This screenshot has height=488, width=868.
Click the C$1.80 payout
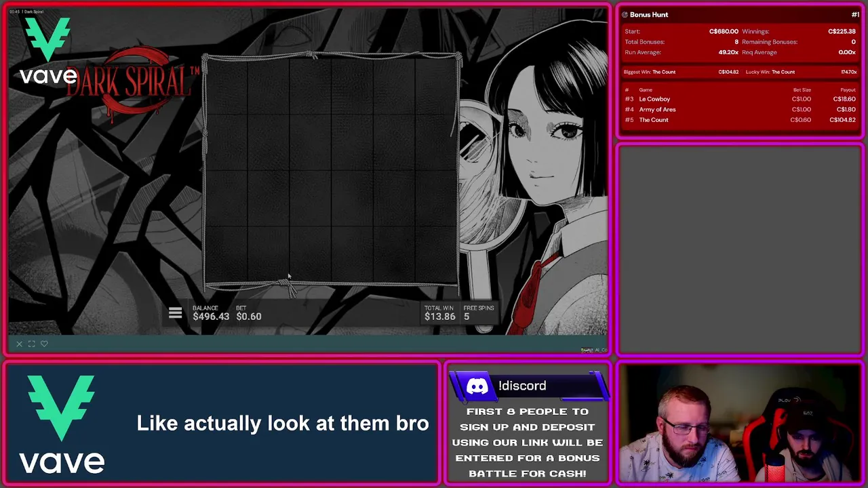point(846,109)
